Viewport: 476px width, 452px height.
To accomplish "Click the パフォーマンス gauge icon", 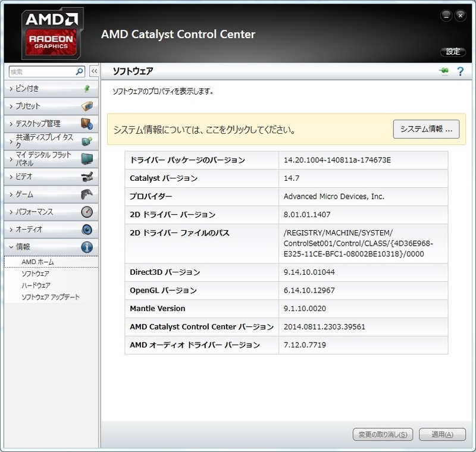I will [87, 212].
